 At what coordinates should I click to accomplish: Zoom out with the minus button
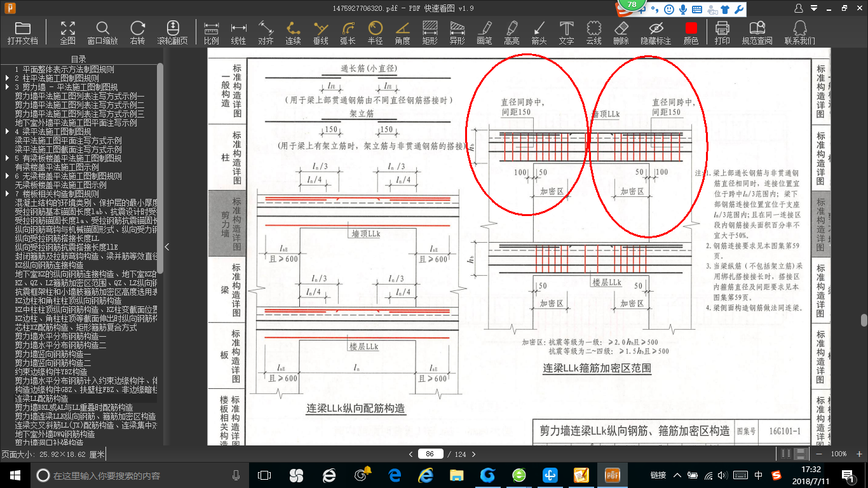819,454
